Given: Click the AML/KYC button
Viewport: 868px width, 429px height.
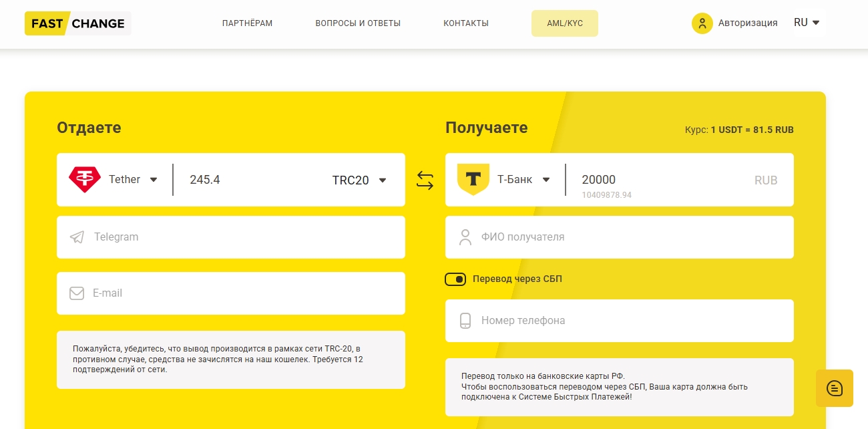Looking at the screenshot, I should point(565,23).
